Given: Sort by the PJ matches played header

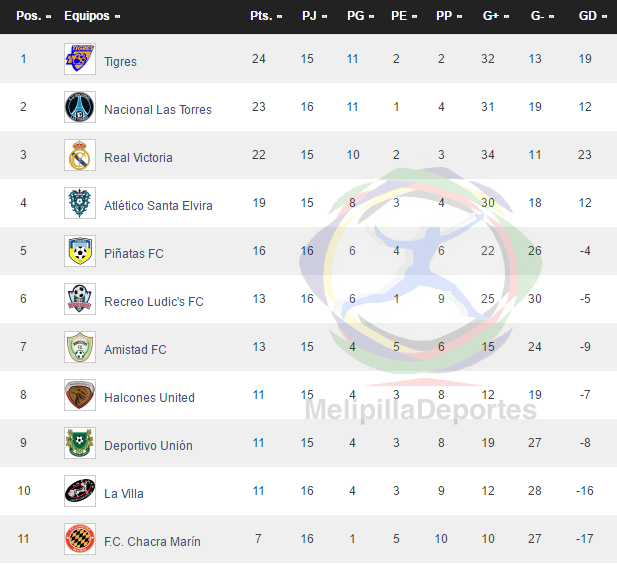Looking at the screenshot, I should (314, 16).
